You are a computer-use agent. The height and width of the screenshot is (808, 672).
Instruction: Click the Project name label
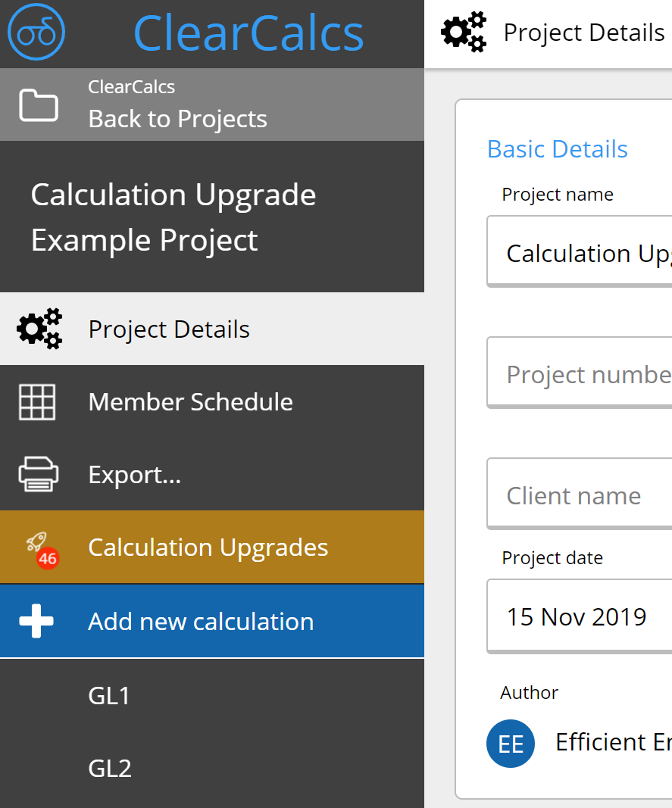tap(558, 195)
